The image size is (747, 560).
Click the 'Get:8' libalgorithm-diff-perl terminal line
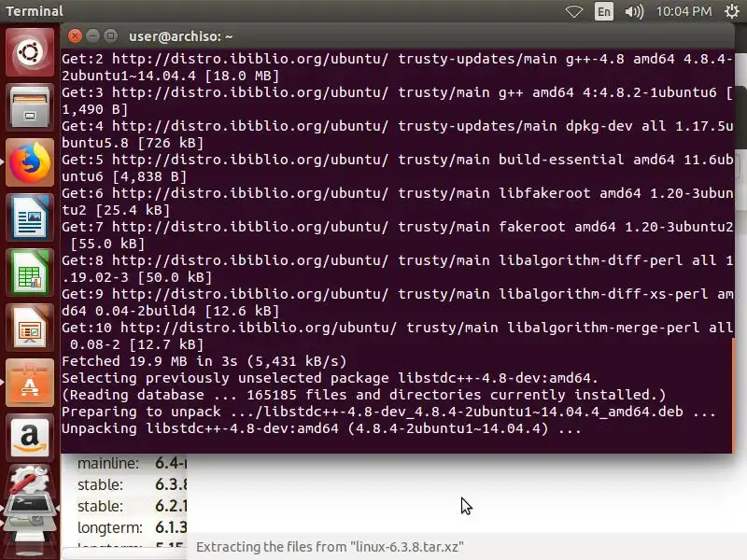coord(398,269)
